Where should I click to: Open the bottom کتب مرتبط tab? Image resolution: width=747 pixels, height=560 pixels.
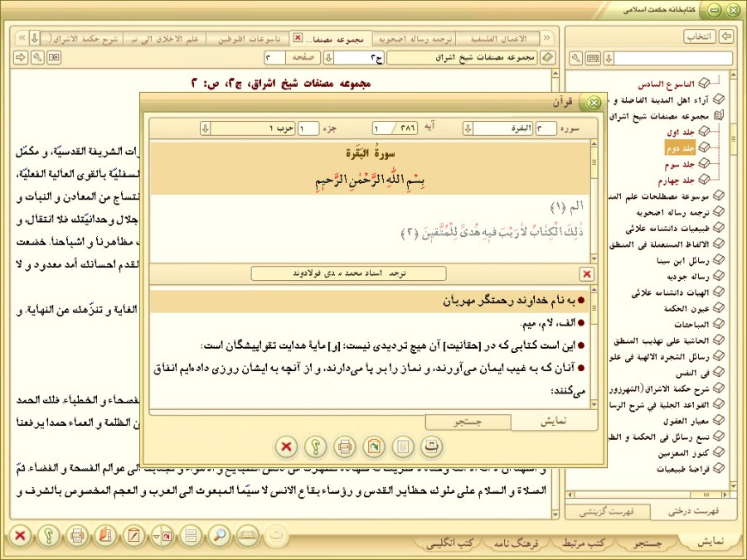(583, 543)
